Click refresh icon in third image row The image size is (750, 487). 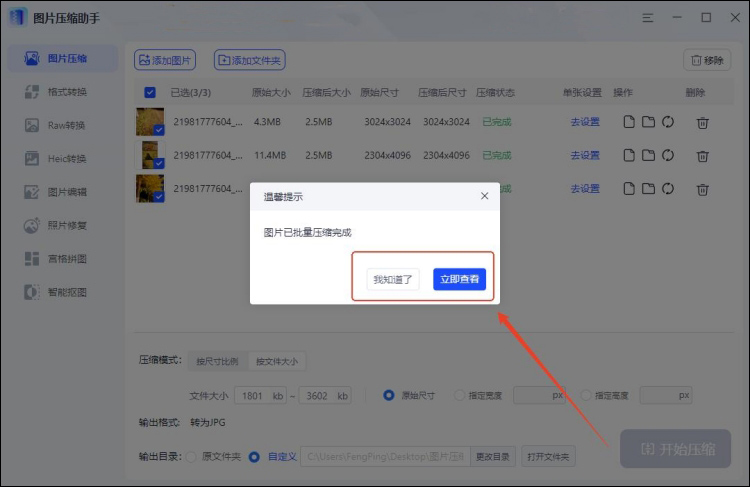[x=668, y=189]
